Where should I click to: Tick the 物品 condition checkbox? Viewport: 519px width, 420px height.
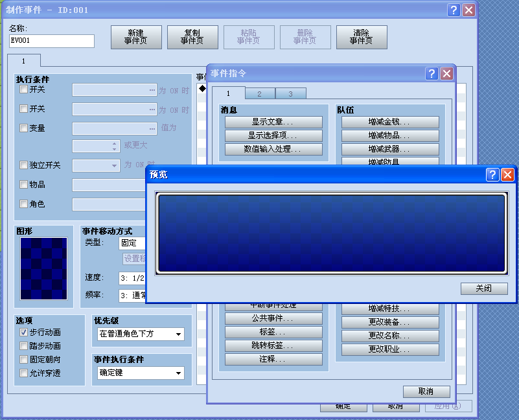[23, 185]
